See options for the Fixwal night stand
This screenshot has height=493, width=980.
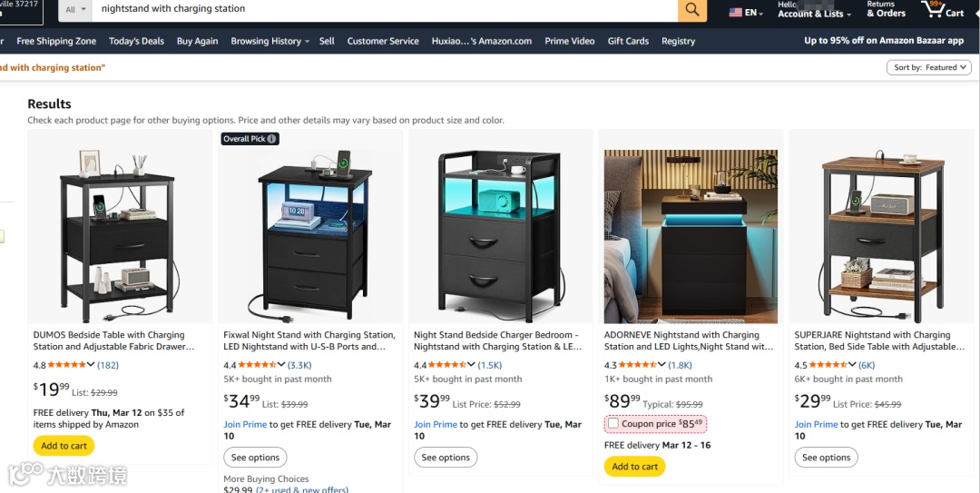point(255,458)
